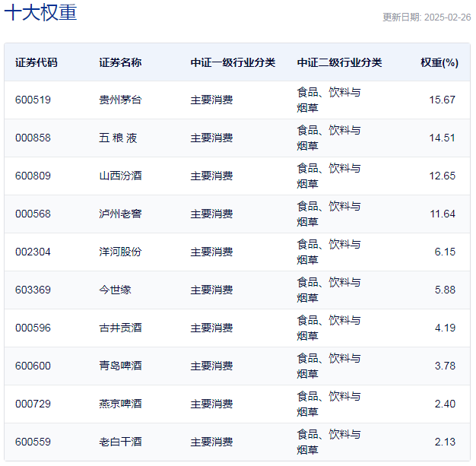Select the 贵州茅台 security name

pos(120,100)
